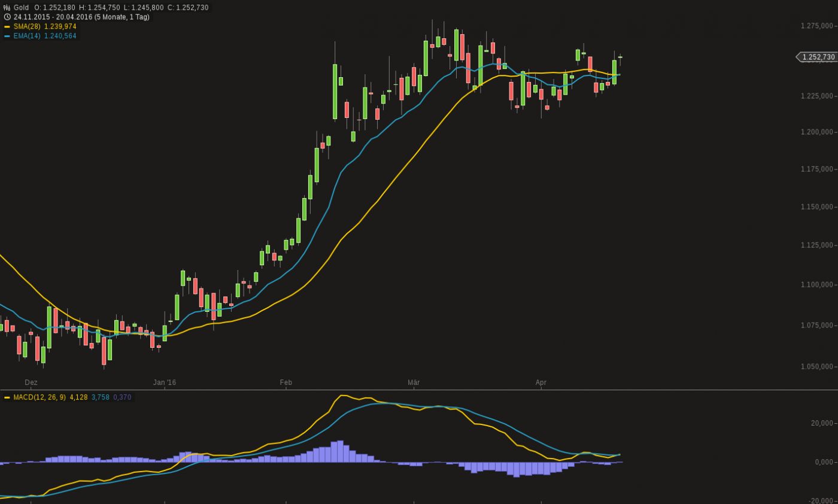Image resolution: width=838 pixels, height=504 pixels.
Task: Click the 1.050,000 price axis label
Action: 816,366
